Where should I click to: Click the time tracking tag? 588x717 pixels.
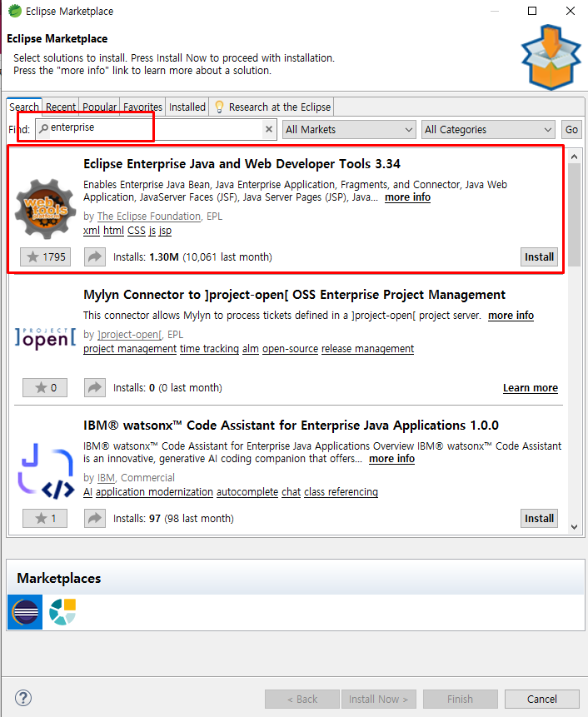[209, 349]
